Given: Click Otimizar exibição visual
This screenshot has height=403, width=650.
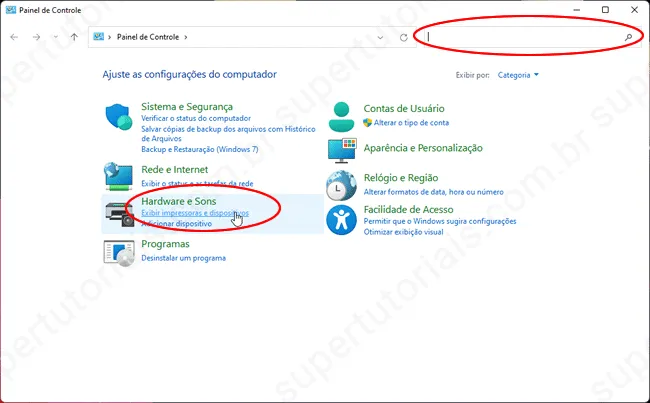Looking at the screenshot, I should pos(403,232).
